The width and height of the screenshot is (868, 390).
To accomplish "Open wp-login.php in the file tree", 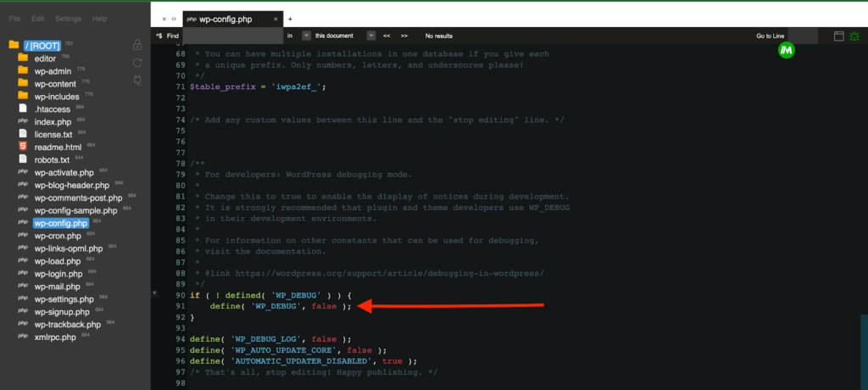I will pyautogui.click(x=58, y=274).
